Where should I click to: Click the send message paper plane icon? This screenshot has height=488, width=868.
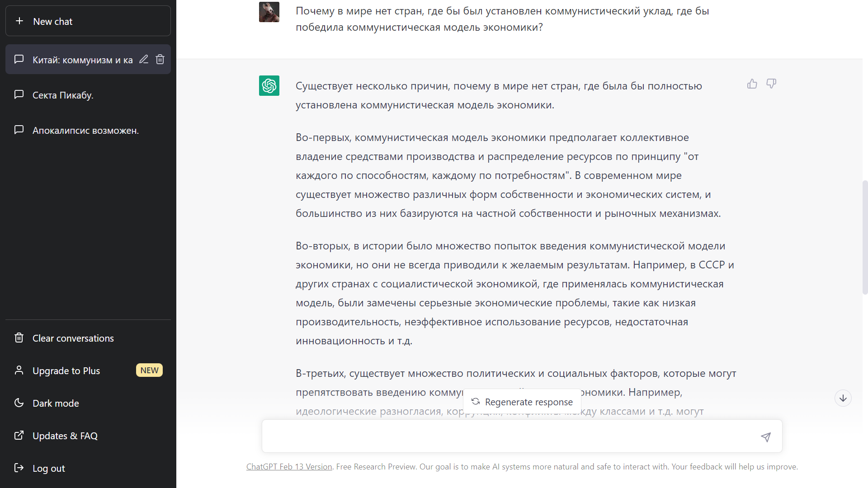(766, 437)
